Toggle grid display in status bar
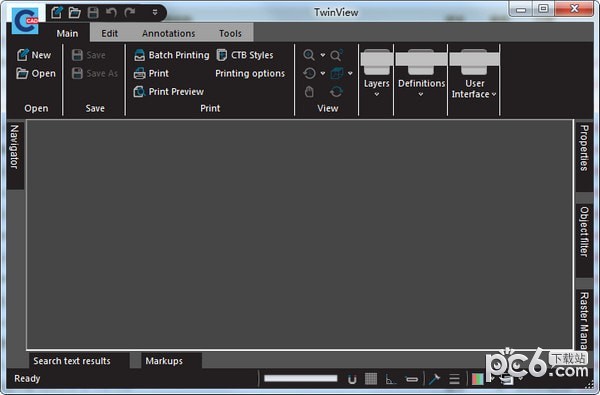Viewport: 600px width, 395px height. [x=371, y=379]
